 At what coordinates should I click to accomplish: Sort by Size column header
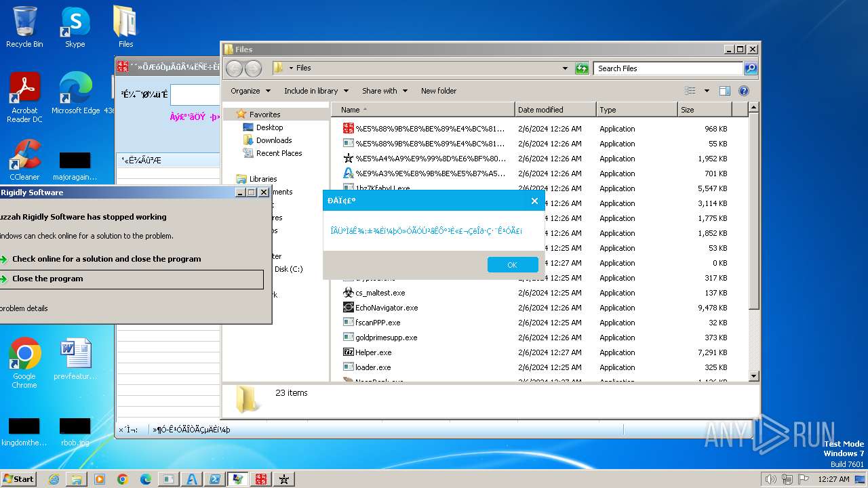click(705, 110)
